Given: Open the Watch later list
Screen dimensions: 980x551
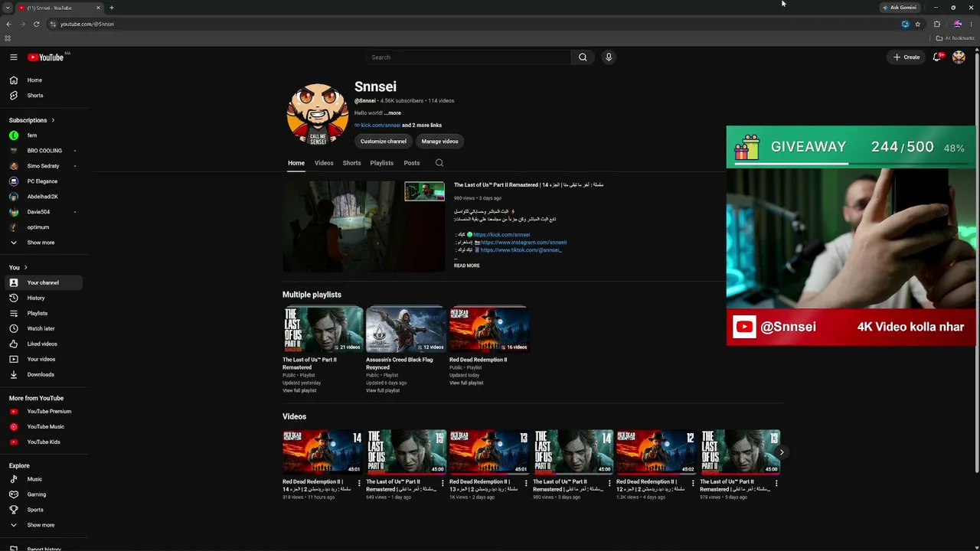Looking at the screenshot, I should pos(44,328).
